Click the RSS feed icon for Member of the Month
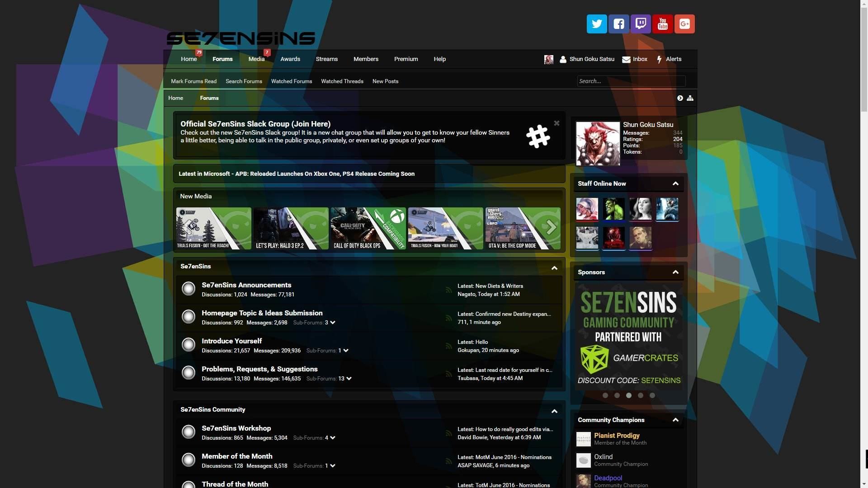The image size is (868, 488). pos(448,461)
